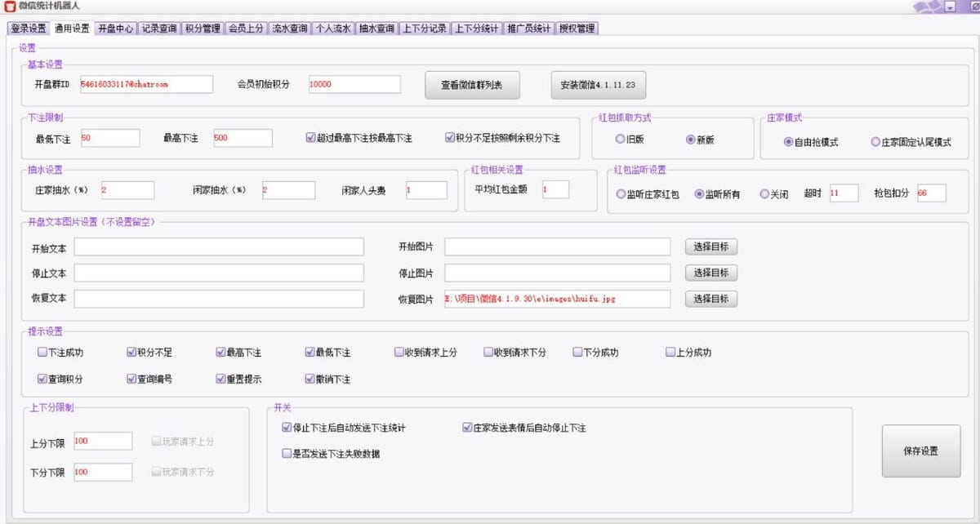Enable 是否发送下注失败数据 checkbox

pos(330,454)
